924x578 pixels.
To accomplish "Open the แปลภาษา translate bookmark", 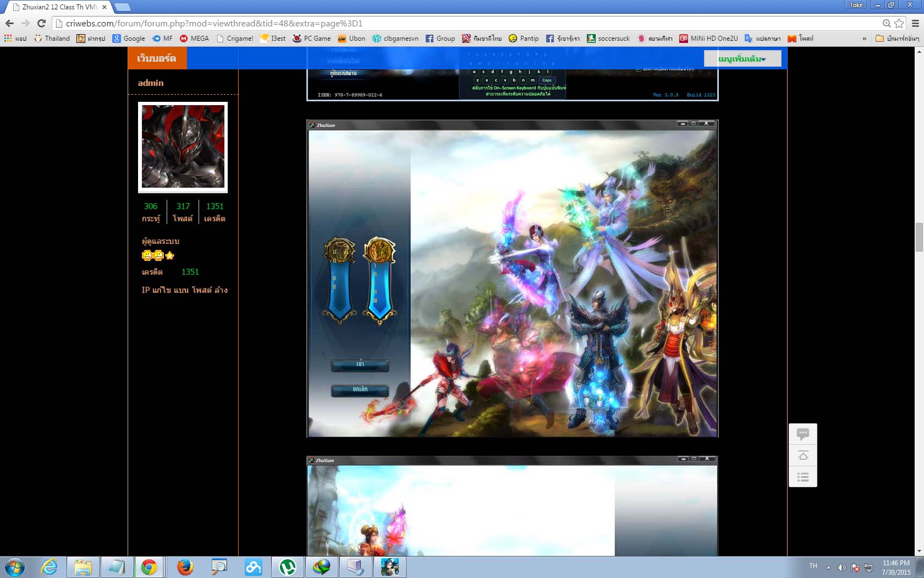I will pyautogui.click(x=762, y=39).
